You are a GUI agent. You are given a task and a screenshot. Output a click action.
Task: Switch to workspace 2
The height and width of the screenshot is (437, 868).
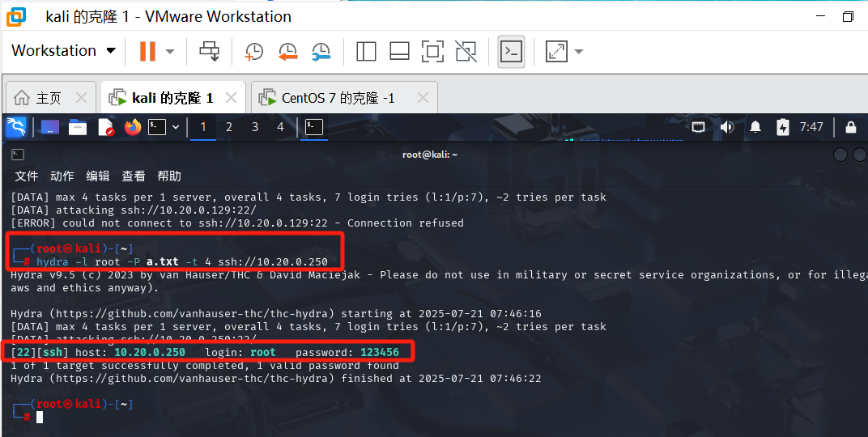coord(228,127)
